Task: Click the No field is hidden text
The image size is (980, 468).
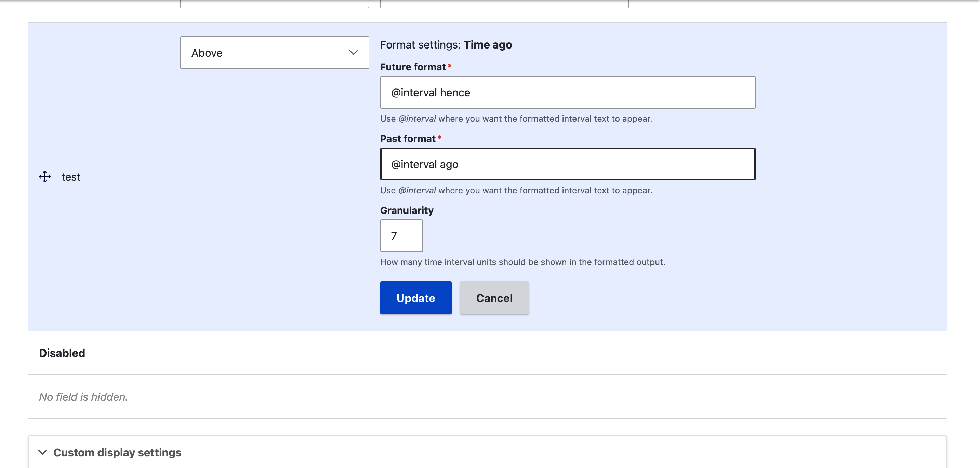Action: pyautogui.click(x=83, y=397)
